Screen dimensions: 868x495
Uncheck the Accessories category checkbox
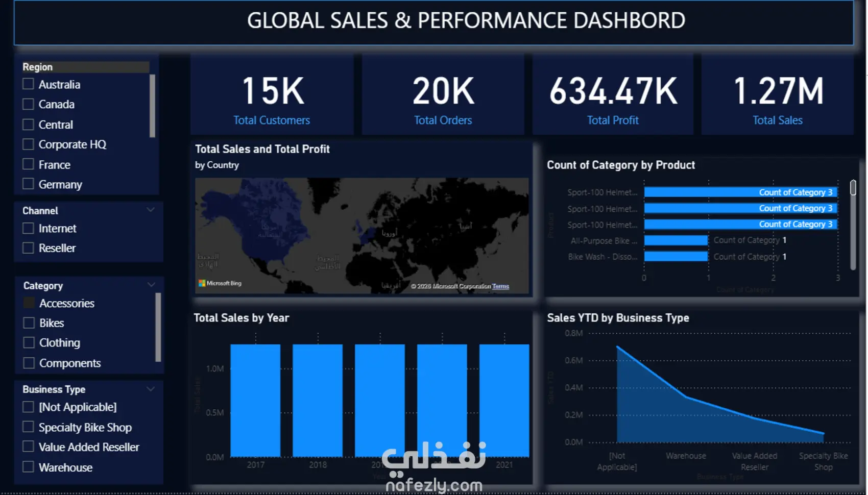29,303
